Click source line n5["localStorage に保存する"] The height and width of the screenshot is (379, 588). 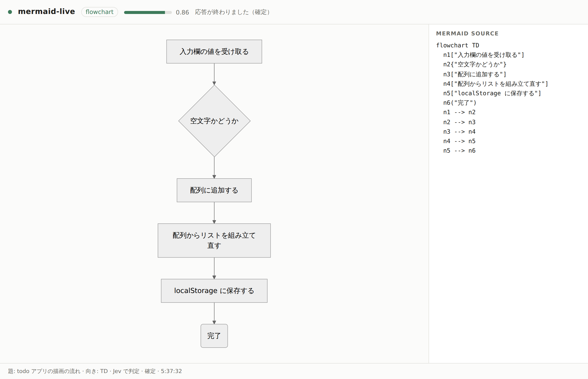[492, 93]
